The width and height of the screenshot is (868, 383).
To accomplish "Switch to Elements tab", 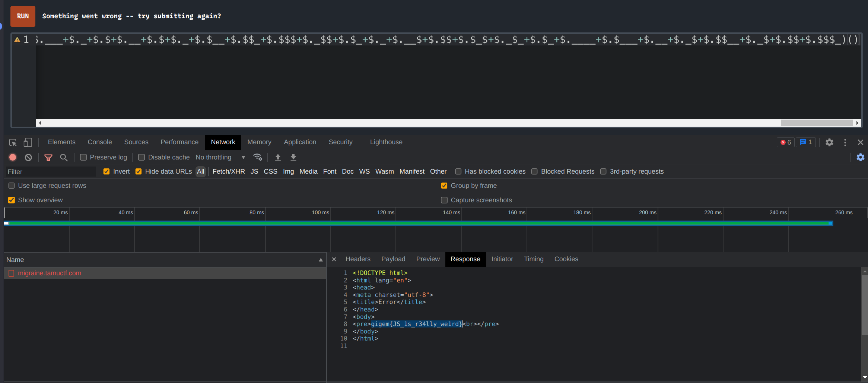I will tap(61, 142).
